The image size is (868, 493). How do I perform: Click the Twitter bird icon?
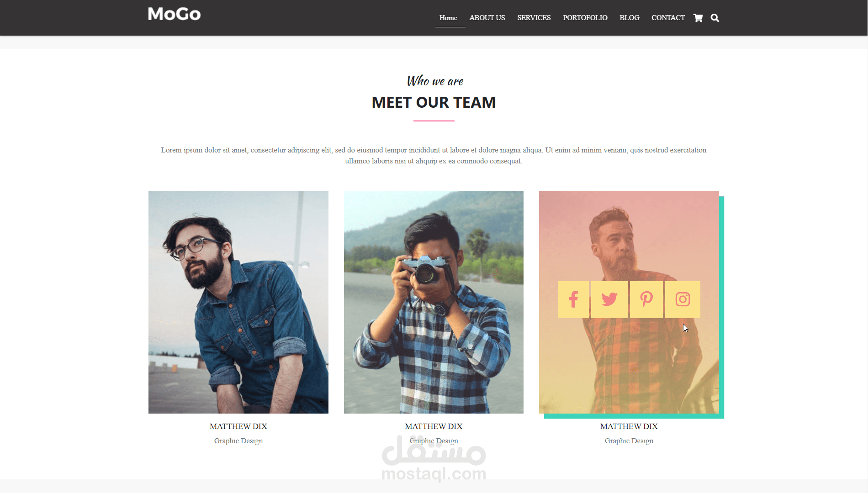click(609, 299)
